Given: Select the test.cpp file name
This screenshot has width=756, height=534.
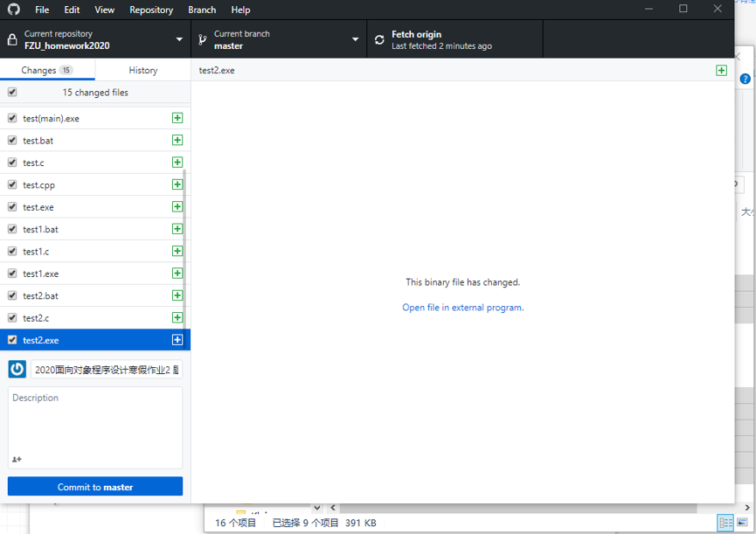Looking at the screenshot, I should pos(39,185).
